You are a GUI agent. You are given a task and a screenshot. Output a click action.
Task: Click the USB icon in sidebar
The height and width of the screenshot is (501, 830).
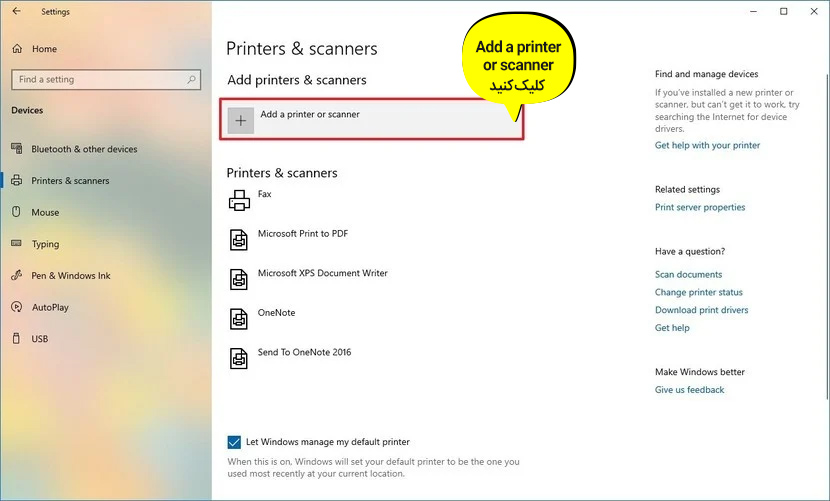click(16, 338)
